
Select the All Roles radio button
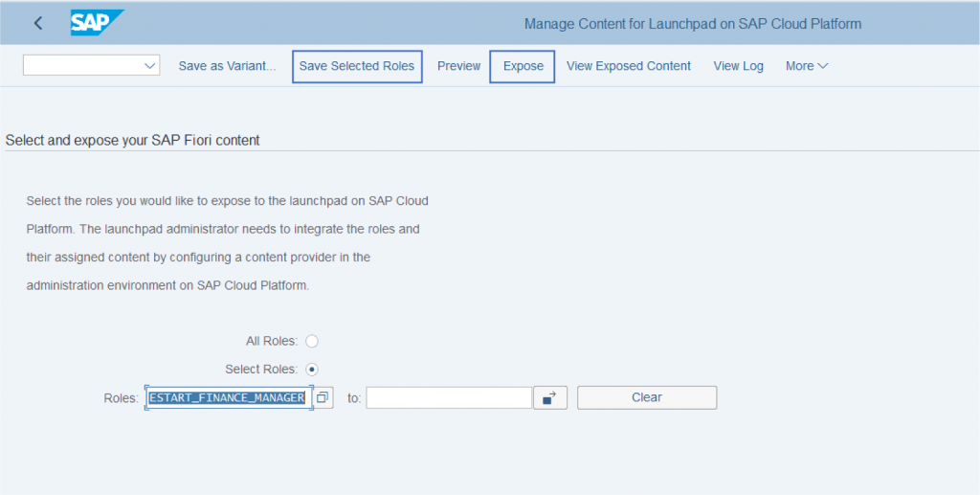pos(311,341)
